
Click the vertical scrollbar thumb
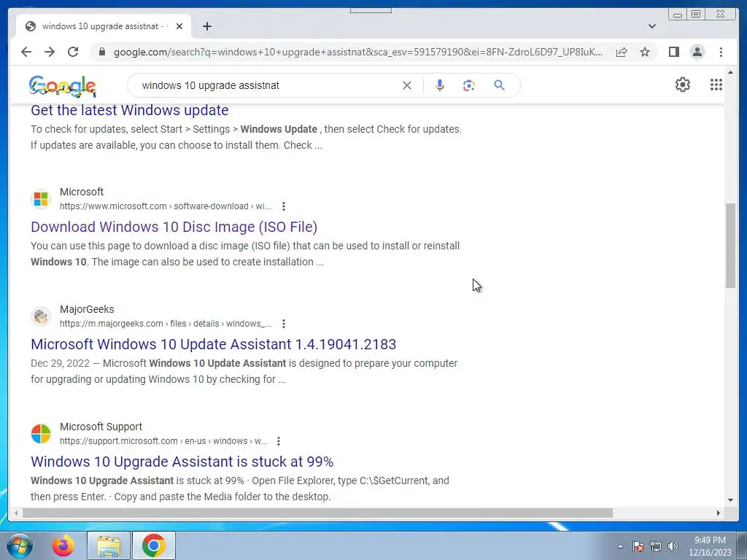click(730, 245)
